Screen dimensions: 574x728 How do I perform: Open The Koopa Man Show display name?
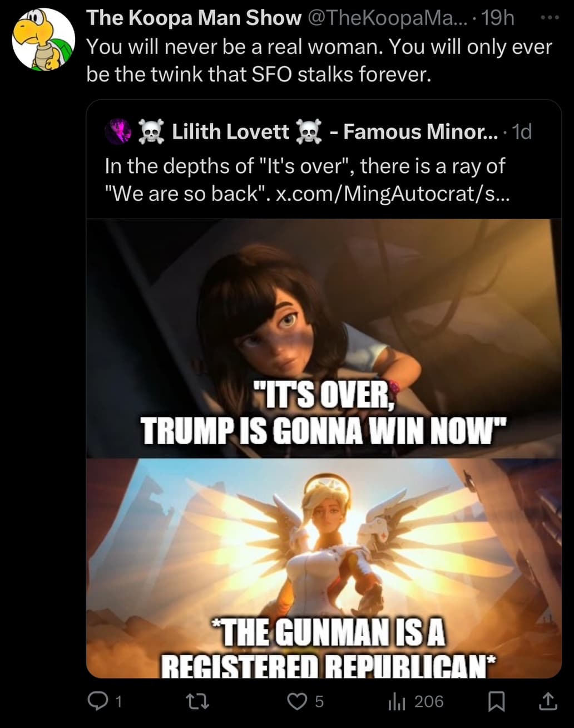(x=194, y=18)
